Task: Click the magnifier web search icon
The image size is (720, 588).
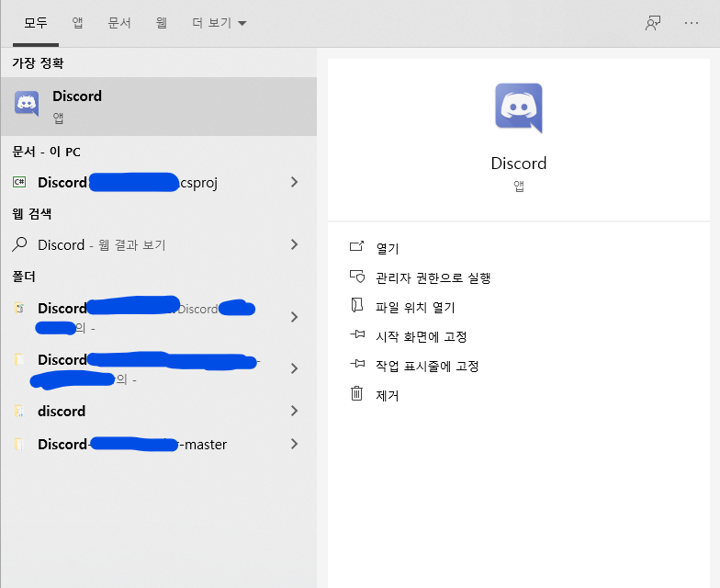Action: (x=19, y=244)
